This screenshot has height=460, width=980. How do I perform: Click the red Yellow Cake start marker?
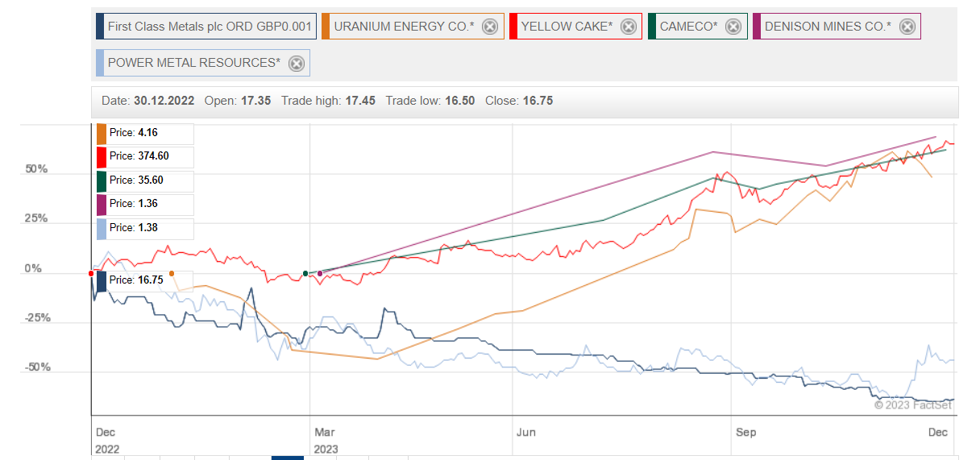(x=90, y=273)
